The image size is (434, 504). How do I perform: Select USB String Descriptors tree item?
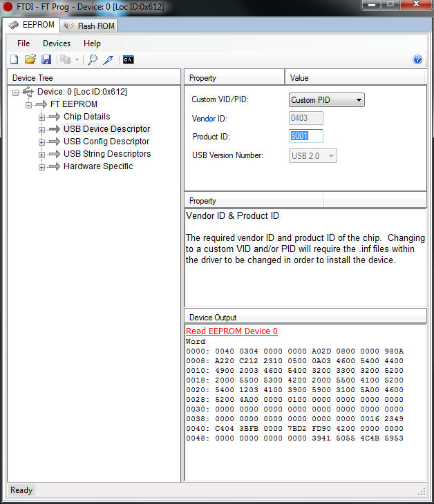coord(107,154)
